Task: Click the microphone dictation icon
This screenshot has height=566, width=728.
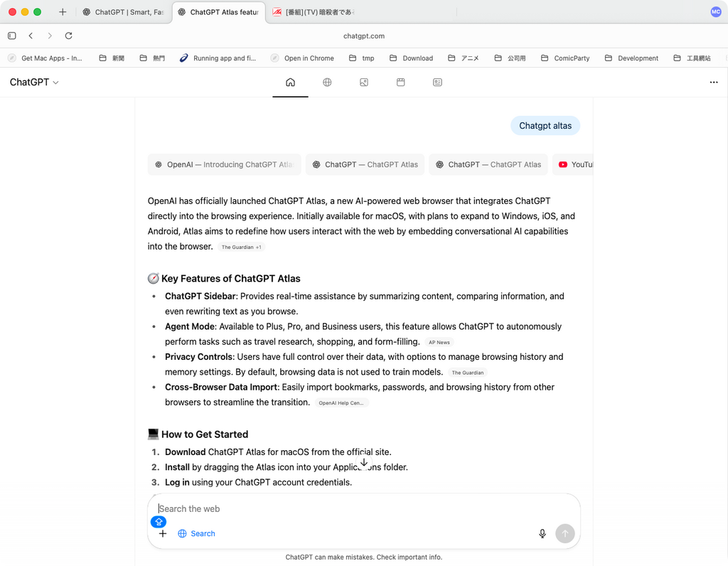Action: click(542, 533)
